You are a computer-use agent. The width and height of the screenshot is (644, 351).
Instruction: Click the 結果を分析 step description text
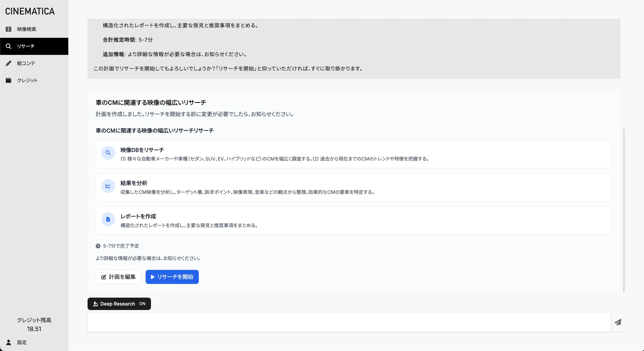point(248,192)
